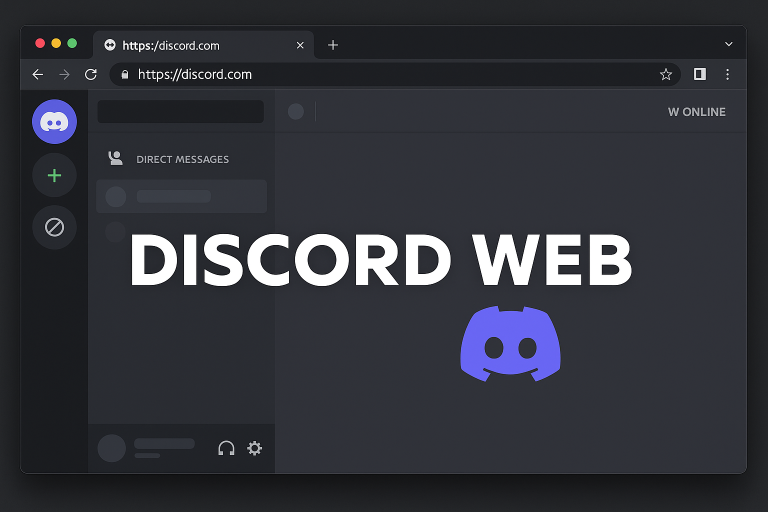Viewport: 768px width, 512px height.
Task: Reload the page with refresh icon
Action: click(x=91, y=74)
